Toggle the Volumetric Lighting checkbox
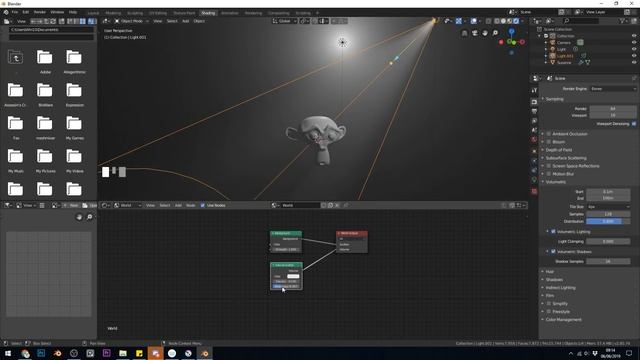Viewport: 640px width, 360px height. 553,231
